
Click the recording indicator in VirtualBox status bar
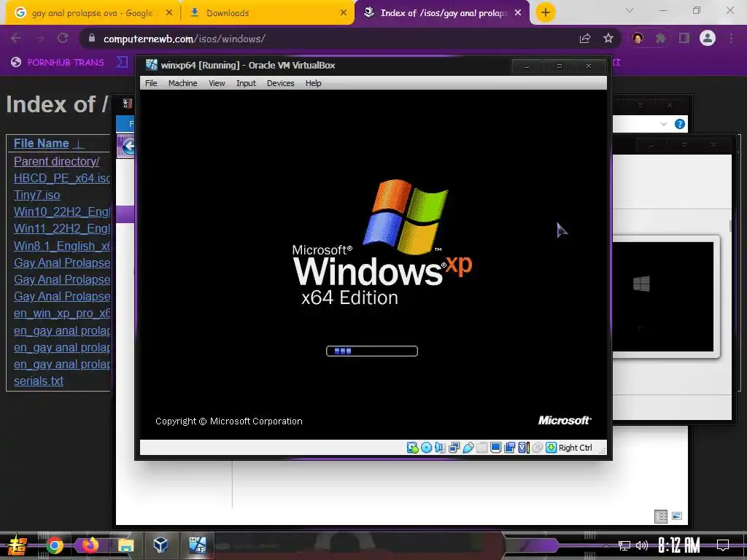(x=509, y=448)
